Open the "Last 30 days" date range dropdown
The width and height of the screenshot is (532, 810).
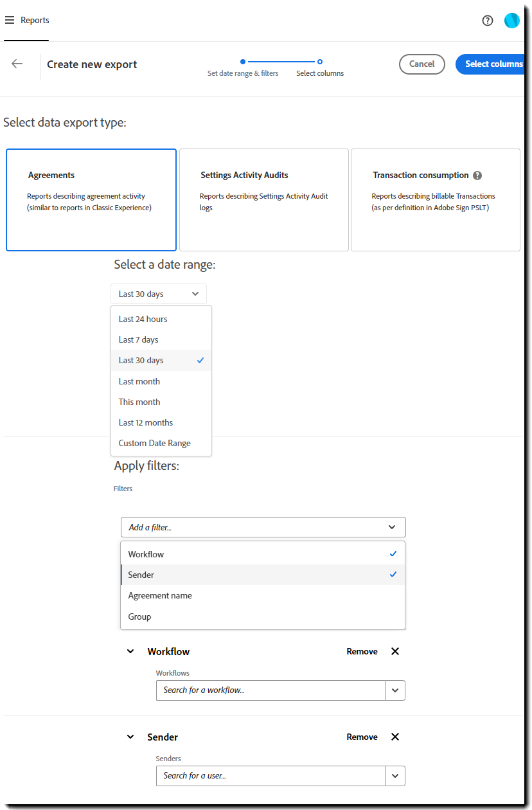(x=158, y=293)
